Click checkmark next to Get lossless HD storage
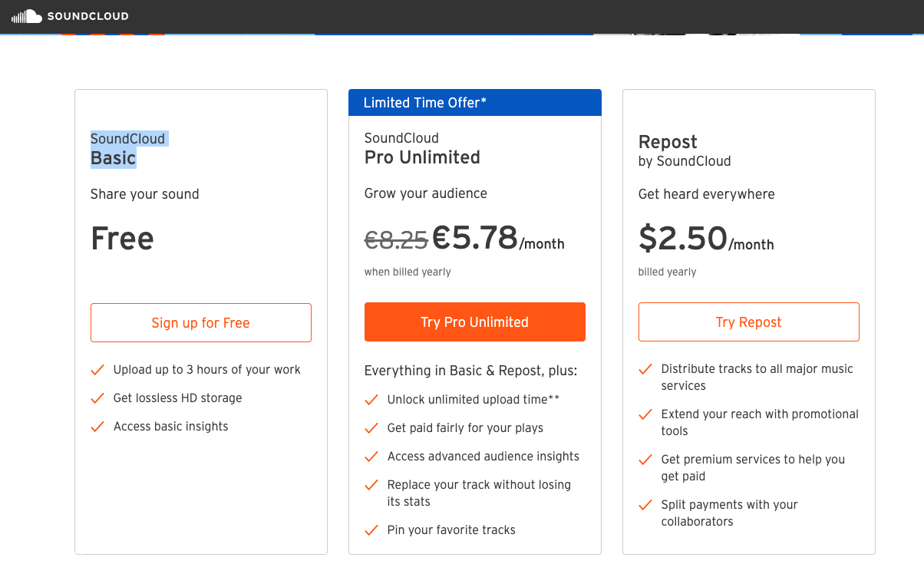924x574 pixels. [97, 398]
